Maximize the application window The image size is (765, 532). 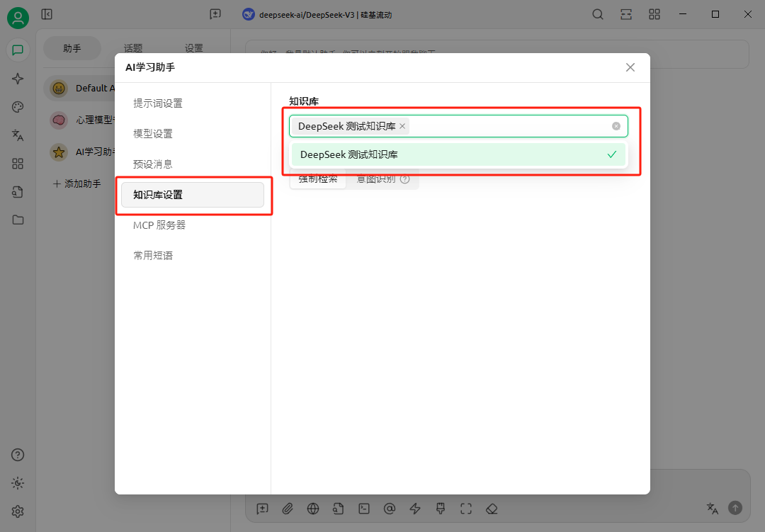tap(715, 14)
